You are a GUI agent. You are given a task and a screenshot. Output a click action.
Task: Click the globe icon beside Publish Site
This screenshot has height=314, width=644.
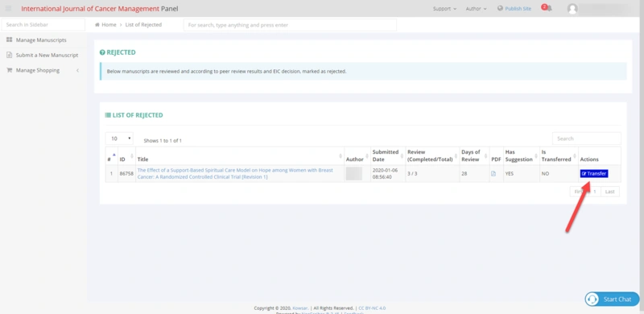(x=500, y=8)
